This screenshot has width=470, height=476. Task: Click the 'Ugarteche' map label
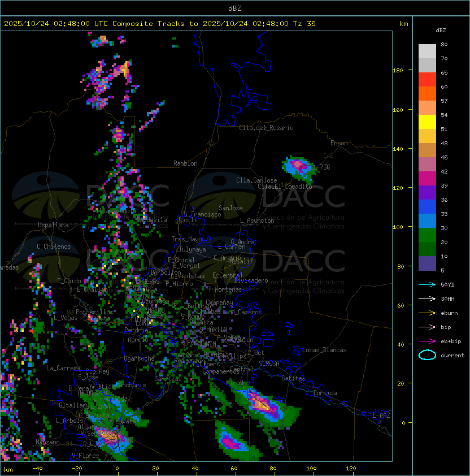(140, 358)
